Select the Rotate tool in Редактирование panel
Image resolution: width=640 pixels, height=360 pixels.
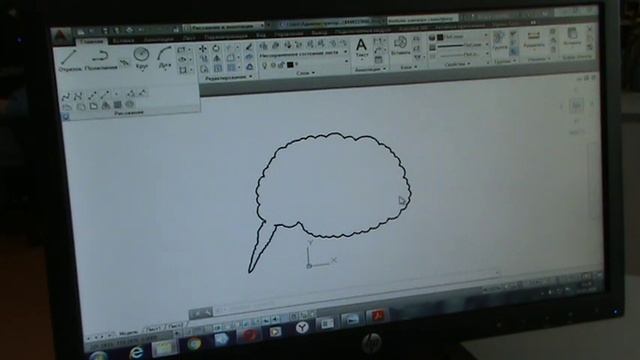pos(216,49)
